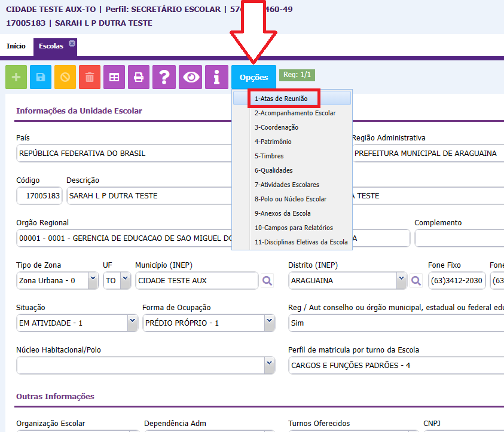Select '1-Atas de Reunião' menu option

coord(283,99)
